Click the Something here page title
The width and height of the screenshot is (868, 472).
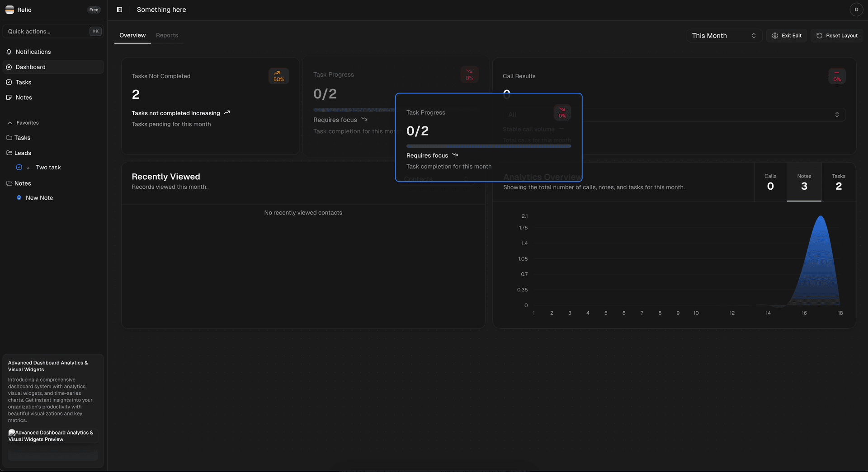coord(161,9)
